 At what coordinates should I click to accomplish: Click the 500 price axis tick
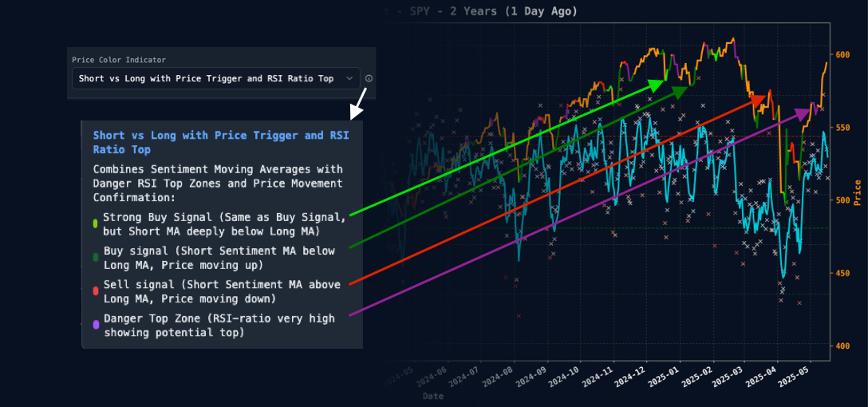click(843, 200)
